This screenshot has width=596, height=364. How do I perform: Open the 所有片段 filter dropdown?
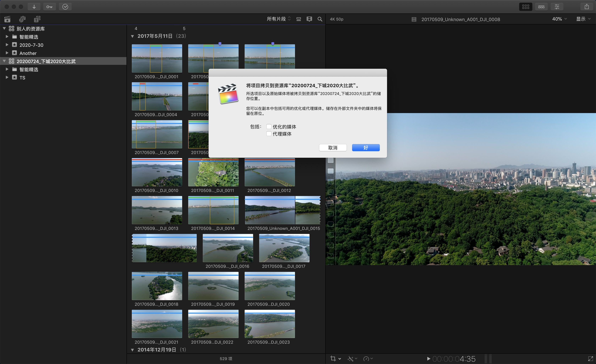pos(278,19)
